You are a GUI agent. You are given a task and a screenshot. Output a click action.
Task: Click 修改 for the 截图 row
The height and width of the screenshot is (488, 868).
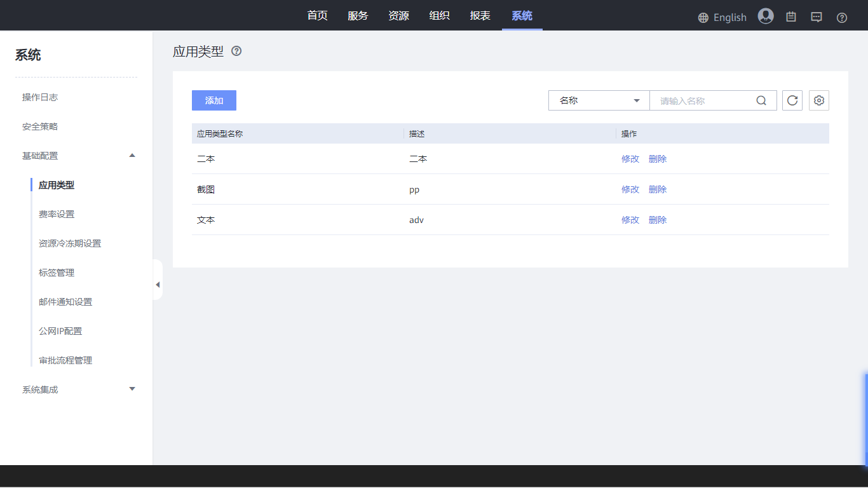tap(630, 189)
